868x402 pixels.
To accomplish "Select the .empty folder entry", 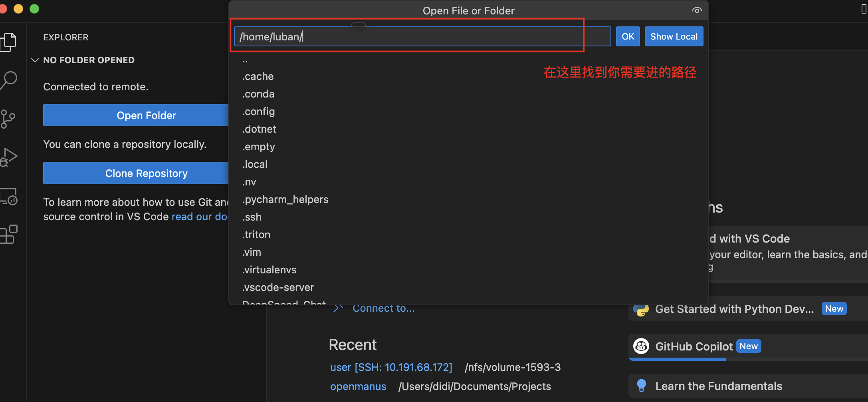I will point(469,147).
